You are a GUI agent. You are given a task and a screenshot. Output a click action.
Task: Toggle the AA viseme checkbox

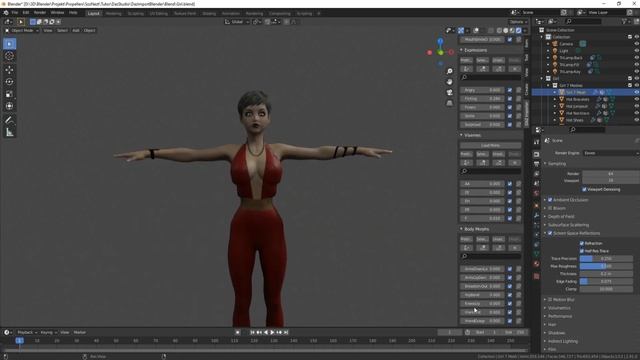tap(510, 184)
